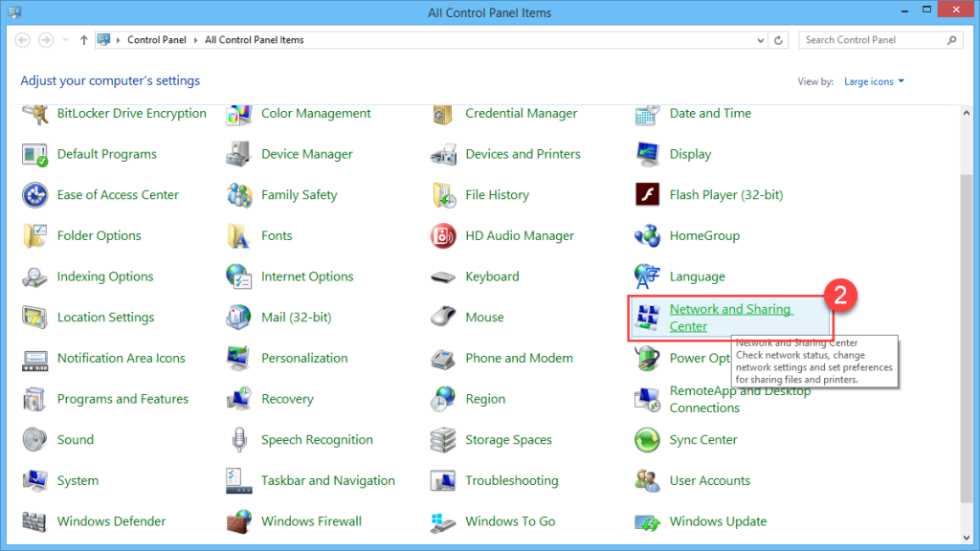The image size is (980, 551).
Task: Open the Programs and Features link
Action: point(122,399)
